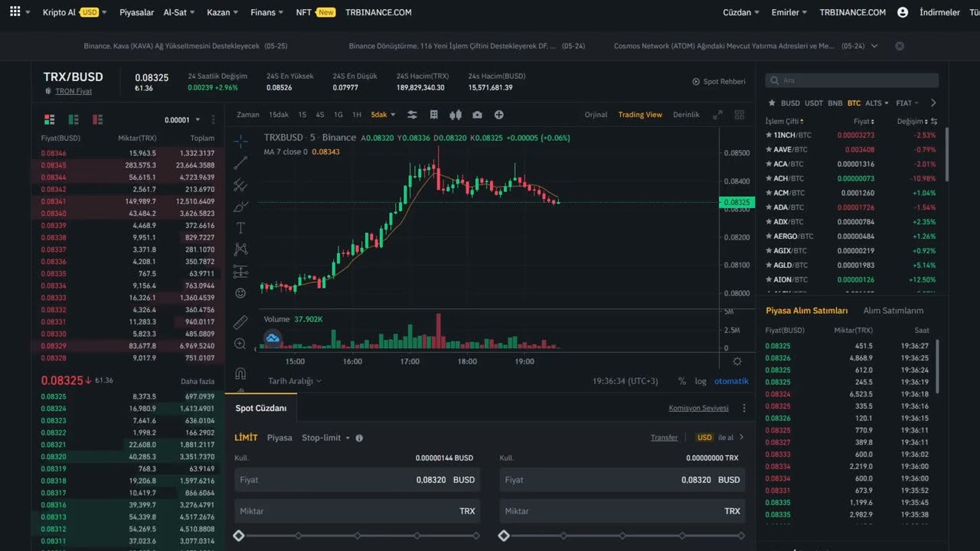Open the chart indicators settings icon
The width and height of the screenshot is (980, 551).
412,115
